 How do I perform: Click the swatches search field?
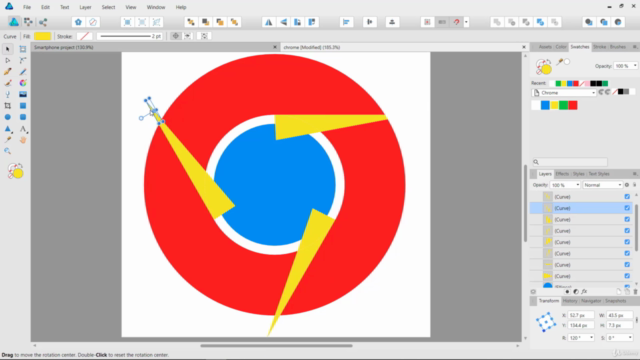coord(570,162)
